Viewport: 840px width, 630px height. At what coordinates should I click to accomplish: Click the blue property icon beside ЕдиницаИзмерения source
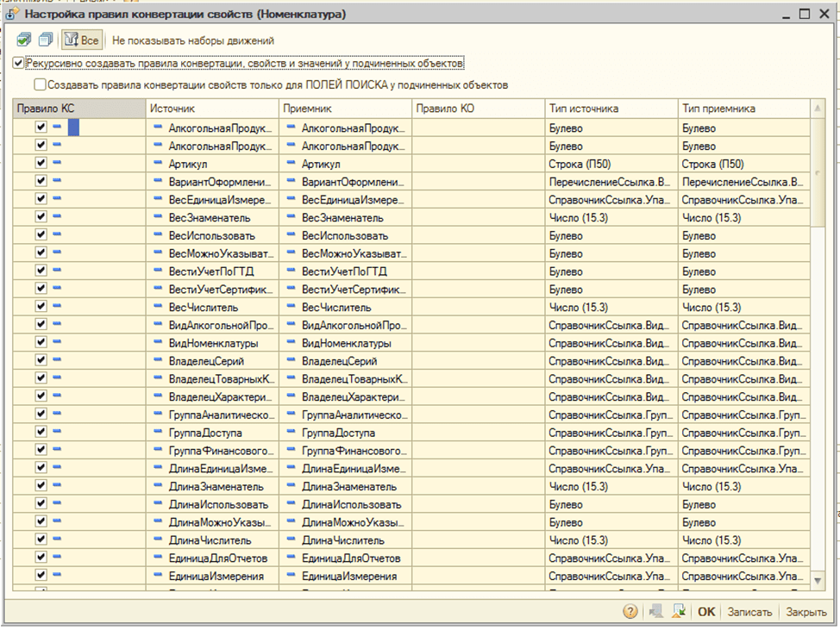[158, 576]
